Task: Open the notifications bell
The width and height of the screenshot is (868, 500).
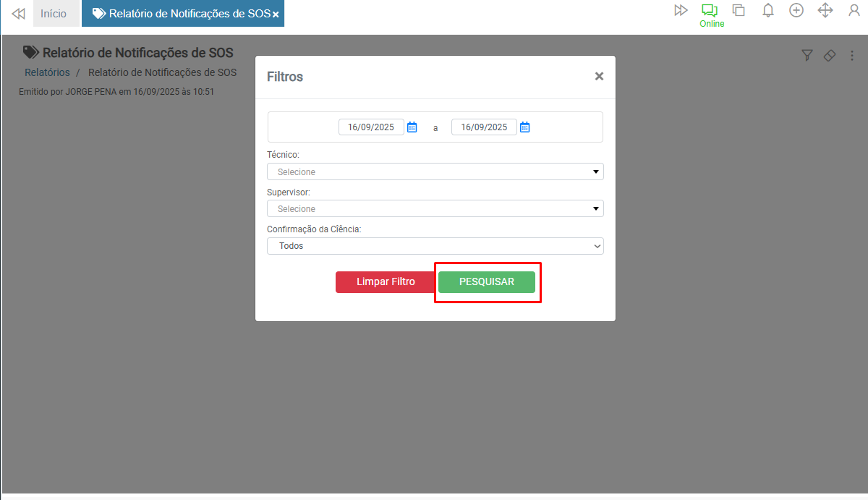Action: pos(768,10)
